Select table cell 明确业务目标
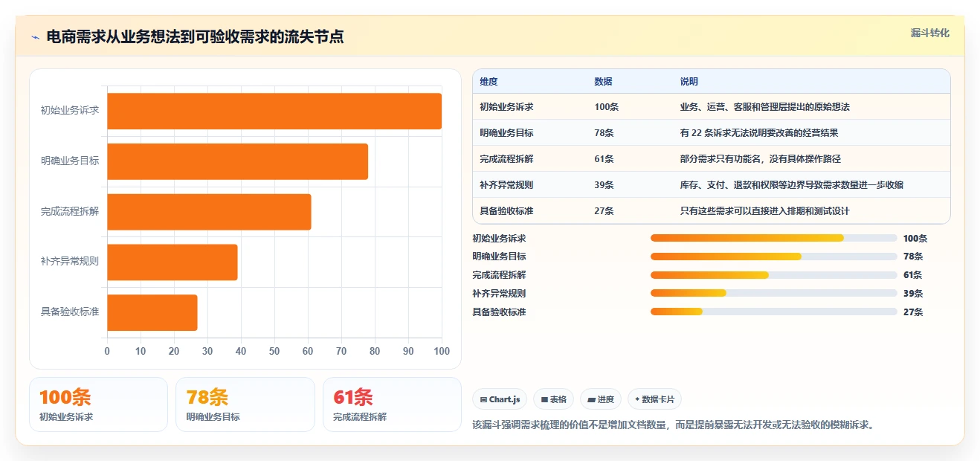The image size is (980, 461). 506,133
